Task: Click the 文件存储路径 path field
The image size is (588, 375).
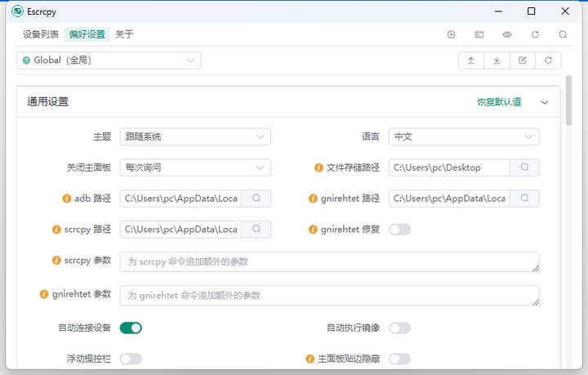Action: (449, 167)
